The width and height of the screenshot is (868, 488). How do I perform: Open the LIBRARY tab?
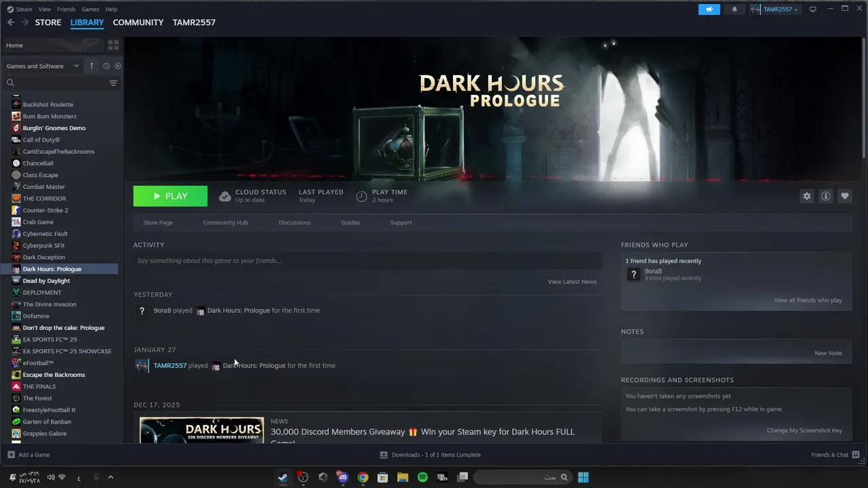pos(87,22)
